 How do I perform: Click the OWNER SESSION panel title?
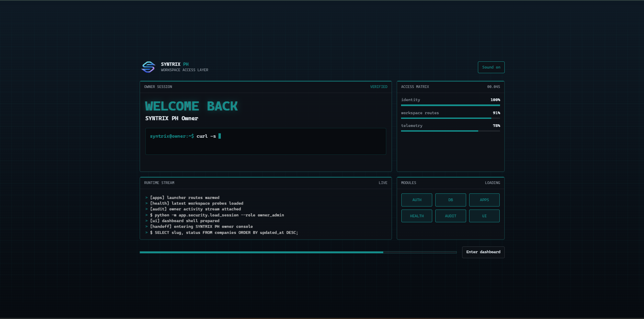(x=158, y=87)
